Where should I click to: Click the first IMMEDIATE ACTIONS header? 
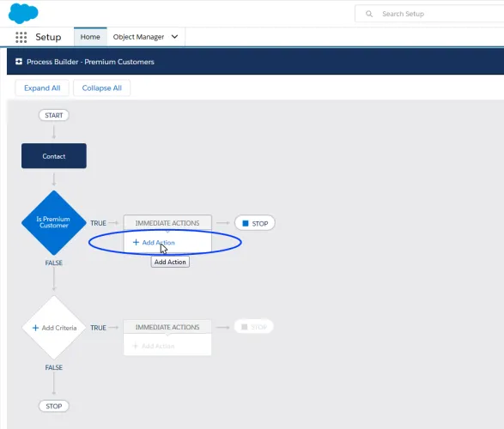click(x=167, y=223)
